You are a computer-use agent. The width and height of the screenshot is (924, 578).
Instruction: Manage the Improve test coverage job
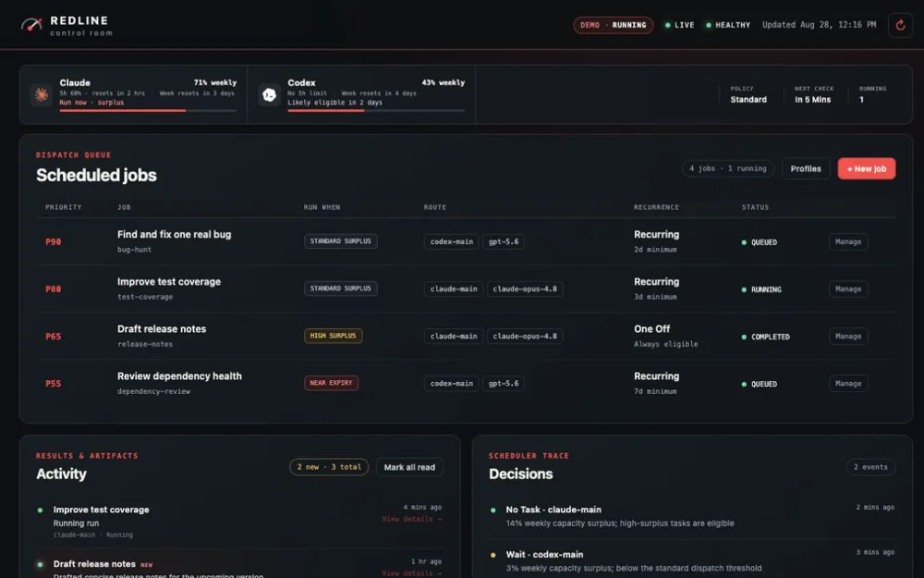pyautogui.click(x=848, y=289)
